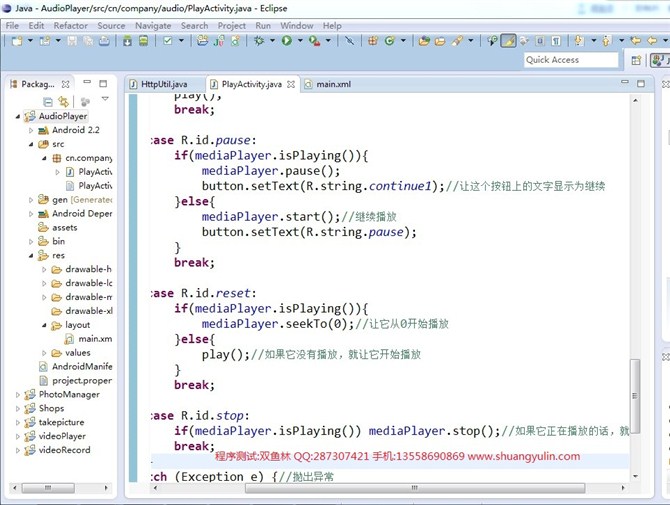Close the PlayActivity.java tab
The height and width of the screenshot is (505, 670).
coord(291,84)
